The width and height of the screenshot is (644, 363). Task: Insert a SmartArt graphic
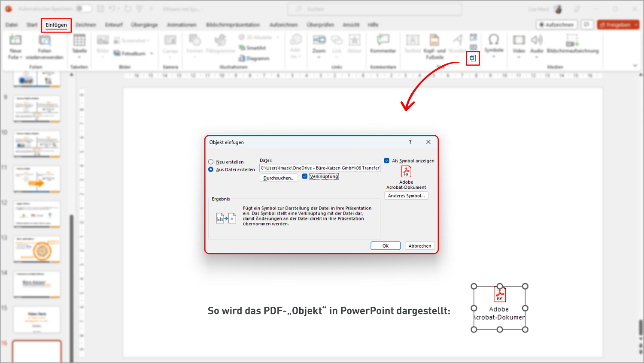[253, 48]
